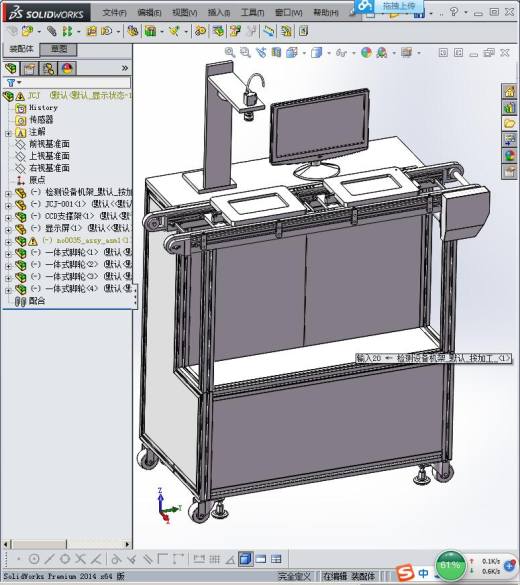
Task: Switch to the 草图 tab
Action: click(59, 49)
